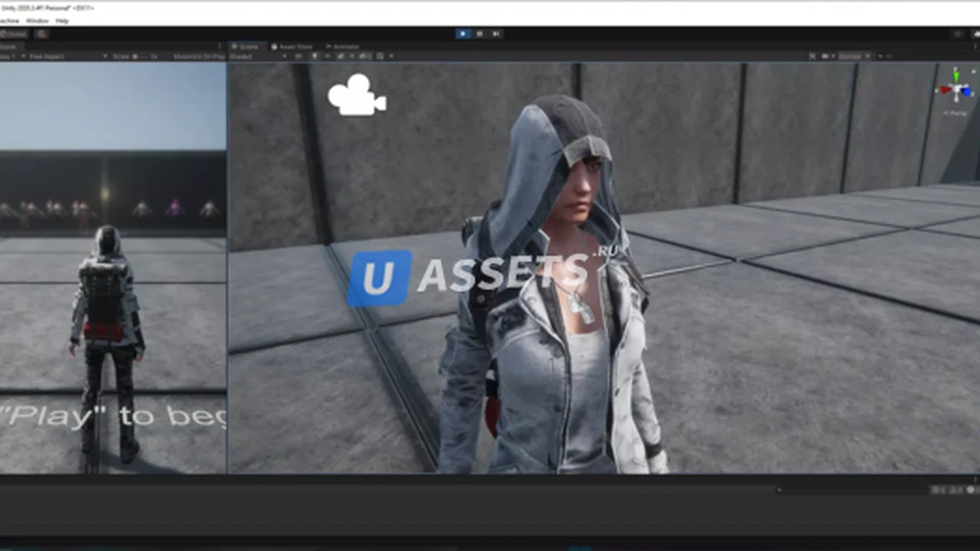
Task: Open Scene camera settings icon
Action: (x=827, y=56)
